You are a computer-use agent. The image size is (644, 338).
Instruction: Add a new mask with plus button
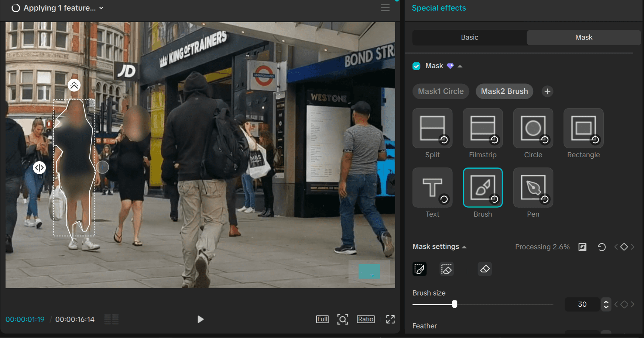pos(548,91)
